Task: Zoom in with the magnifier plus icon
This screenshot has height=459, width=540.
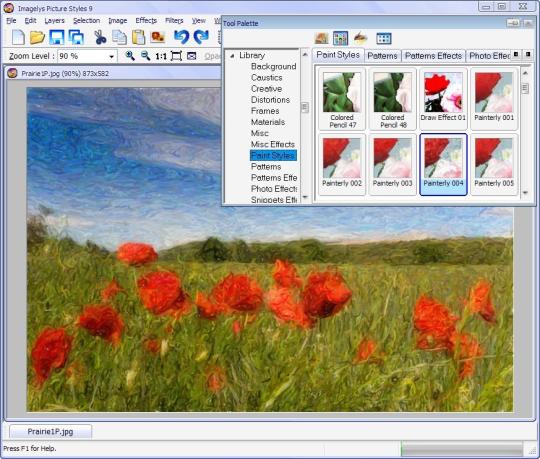Action: (130, 56)
